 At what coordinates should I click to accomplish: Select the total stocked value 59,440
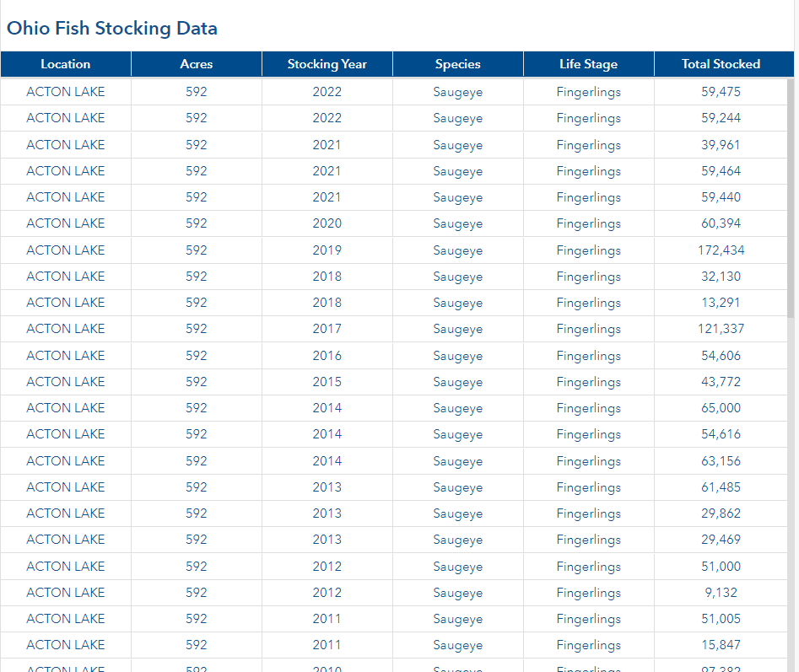coord(721,197)
